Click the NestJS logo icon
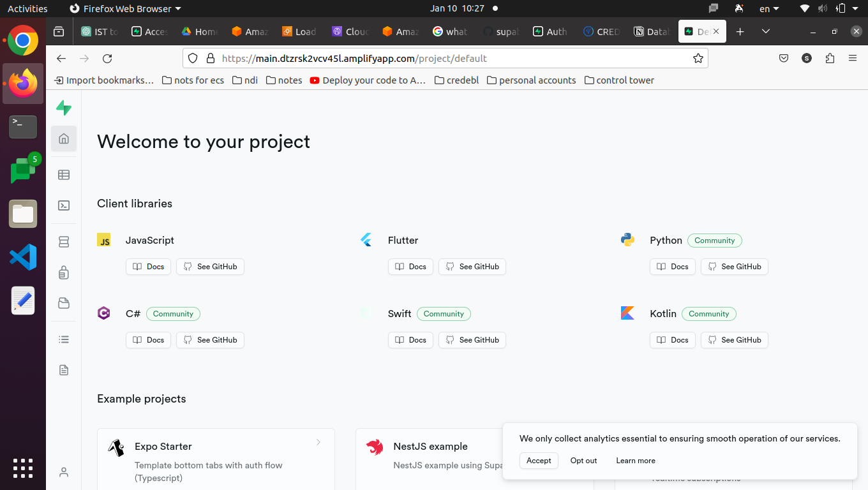 tap(375, 447)
